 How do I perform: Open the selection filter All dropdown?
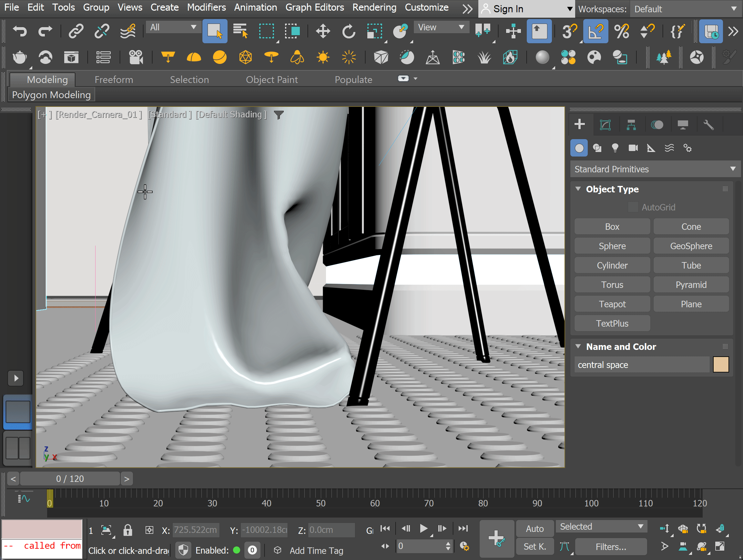click(173, 27)
